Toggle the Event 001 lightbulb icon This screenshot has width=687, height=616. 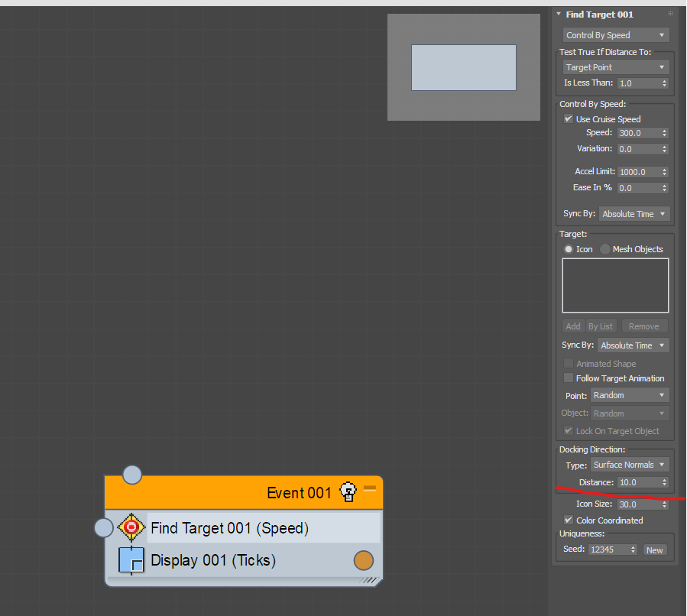point(348,491)
